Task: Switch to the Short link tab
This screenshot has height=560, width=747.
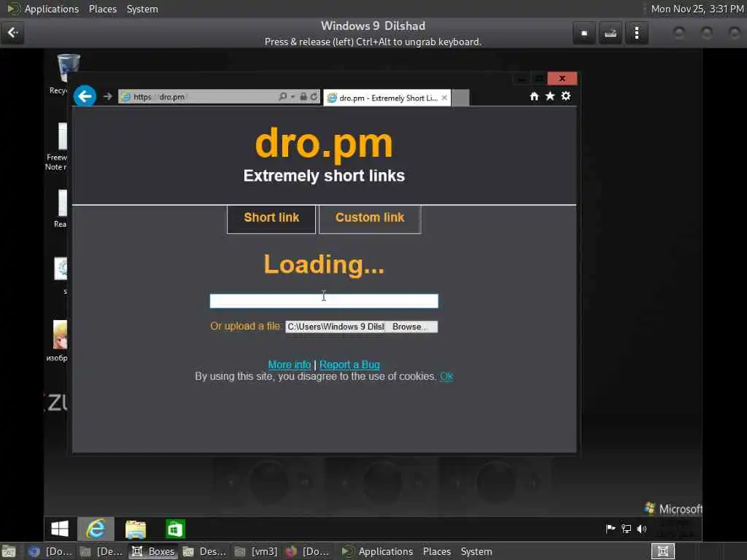Action: coord(271,219)
